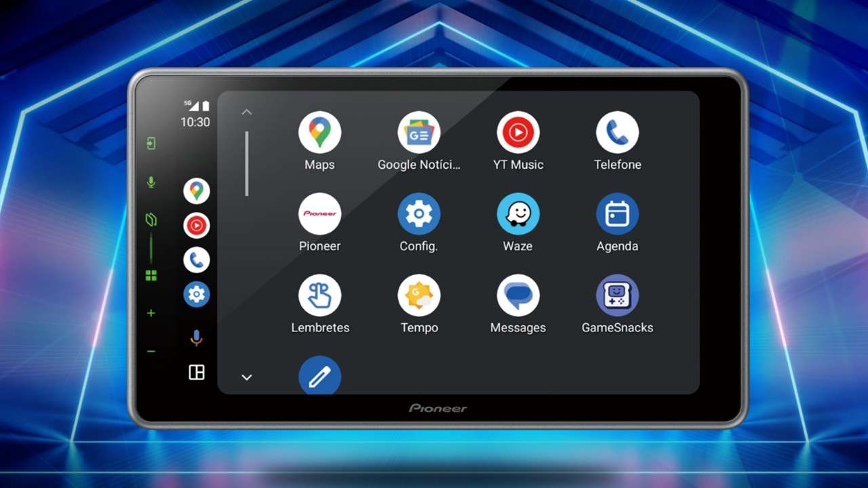
Task: Open settings gear in the side rail
Action: tap(197, 294)
